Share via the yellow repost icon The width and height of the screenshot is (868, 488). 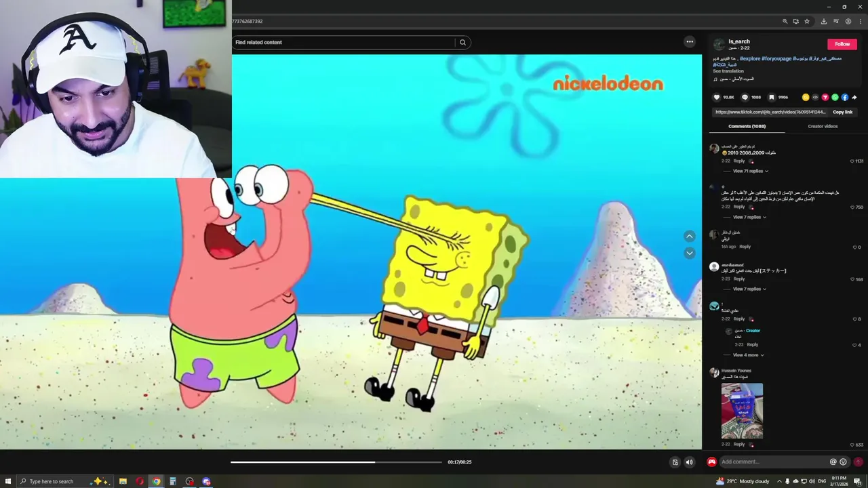coord(806,97)
